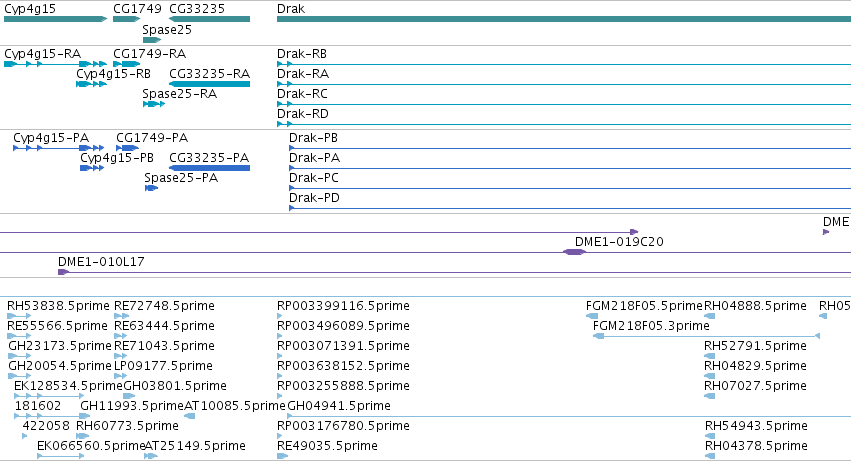Click EST RE55566.5prime
The width and height of the screenshot is (851, 461).
pyautogui.click(x=57, y=326)
